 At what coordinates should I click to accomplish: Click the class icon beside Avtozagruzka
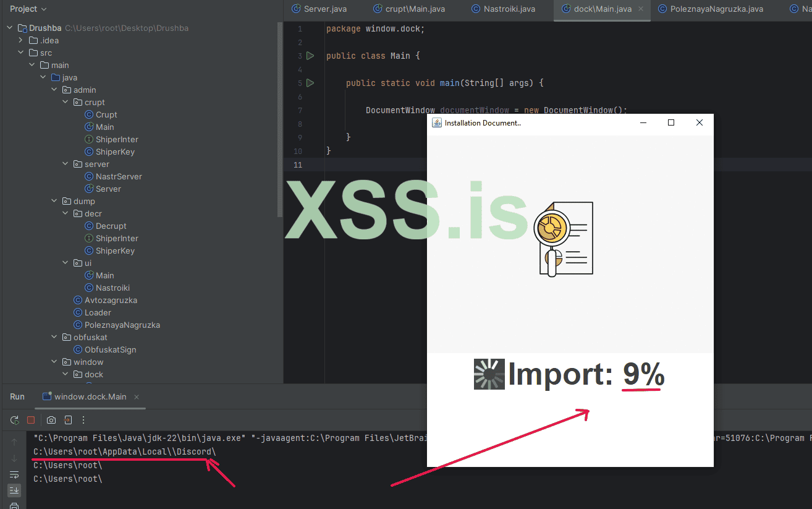pos(78,300)
